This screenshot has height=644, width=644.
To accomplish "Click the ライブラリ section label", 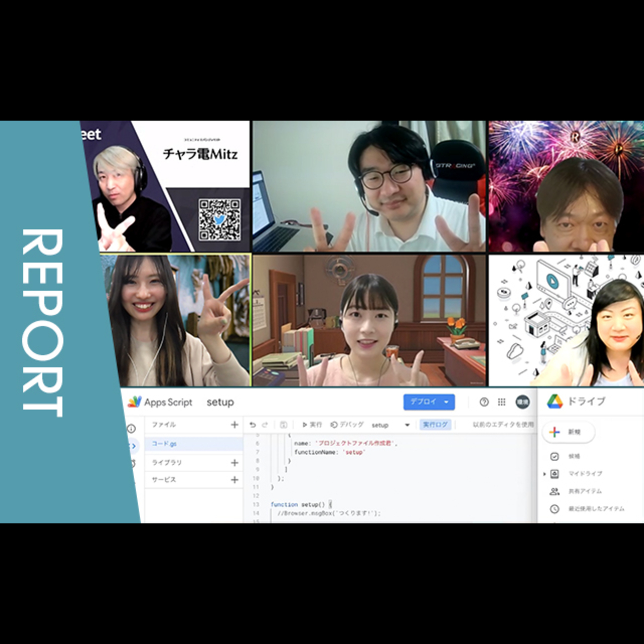I will [167, 462].
